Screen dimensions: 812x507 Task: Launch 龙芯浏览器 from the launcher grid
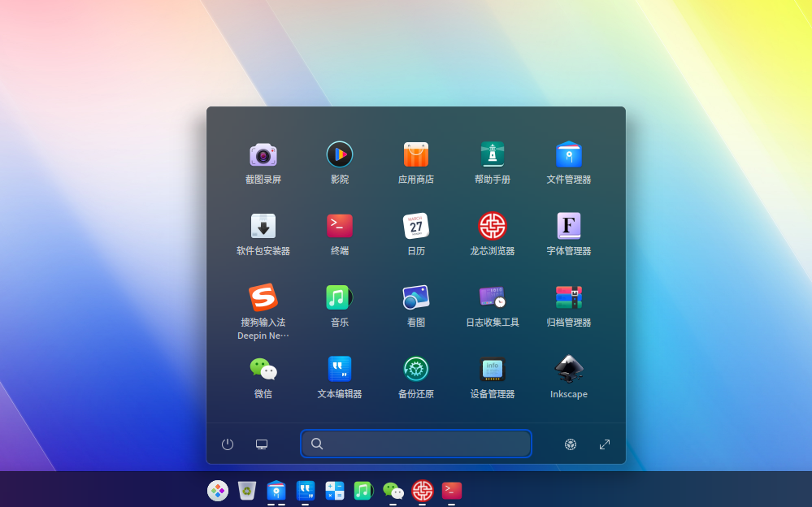tap(493, 227)
